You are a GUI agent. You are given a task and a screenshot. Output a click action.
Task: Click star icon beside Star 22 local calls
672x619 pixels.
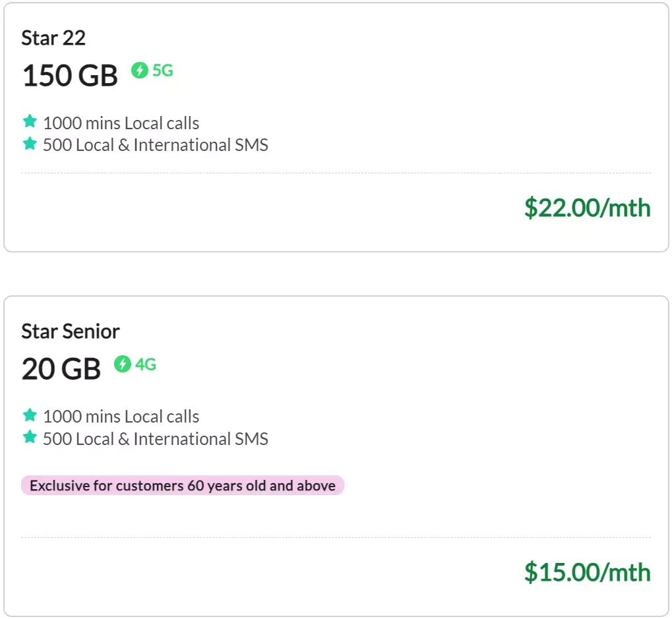coord(30,121)
